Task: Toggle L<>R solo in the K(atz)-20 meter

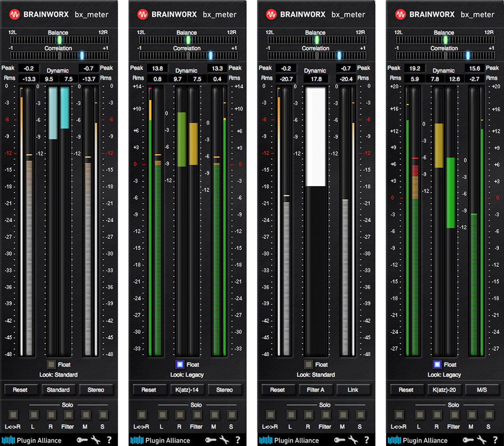Action: pyautogui.click(x=399, y=415)
